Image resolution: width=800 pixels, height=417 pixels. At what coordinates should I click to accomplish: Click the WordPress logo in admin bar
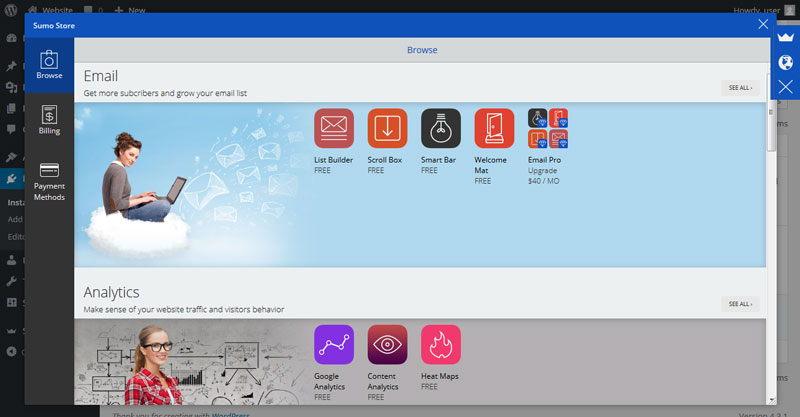(x=11, y=10)
